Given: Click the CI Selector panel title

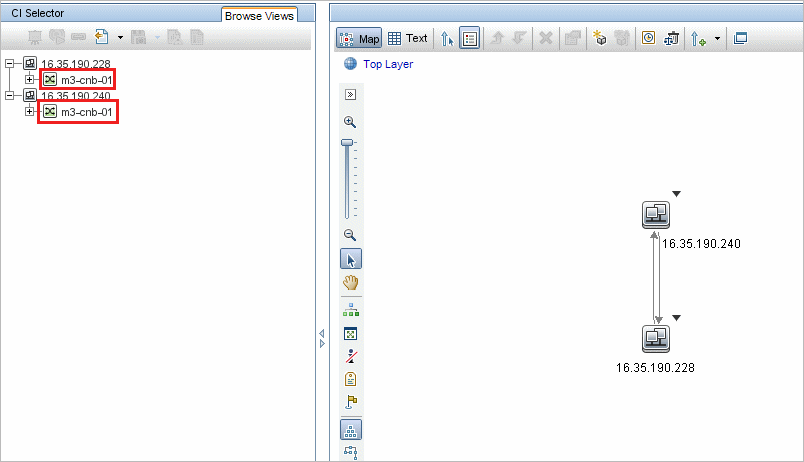Looking at the screenshot, I should tap(37, 13).
